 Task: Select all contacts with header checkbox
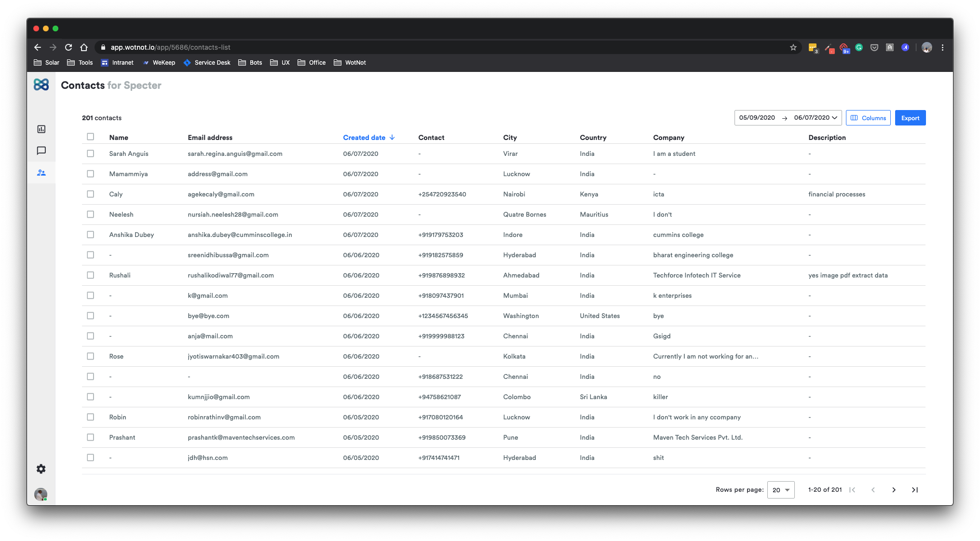(x=91, y=137)
